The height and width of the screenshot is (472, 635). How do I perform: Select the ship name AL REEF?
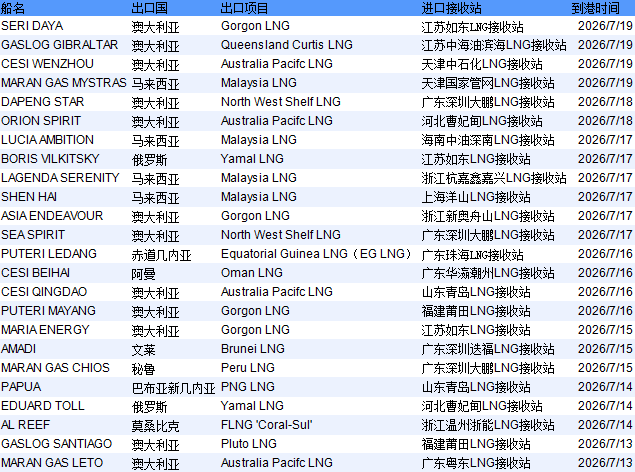(26, 425)
